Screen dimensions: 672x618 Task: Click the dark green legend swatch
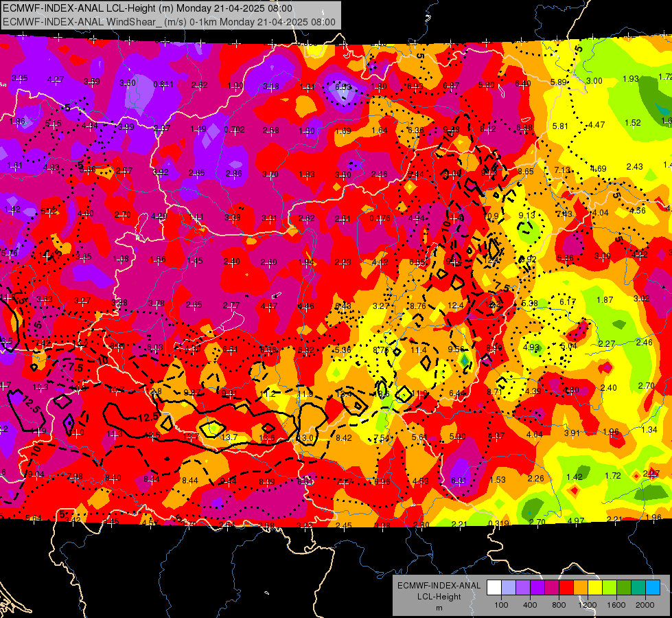coord(623,588)
